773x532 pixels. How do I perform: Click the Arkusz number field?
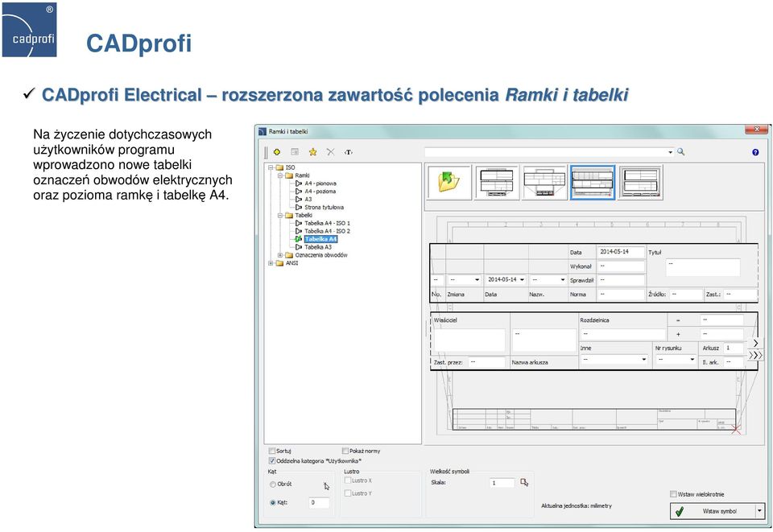pyautogui.click(x=734, y=348)
